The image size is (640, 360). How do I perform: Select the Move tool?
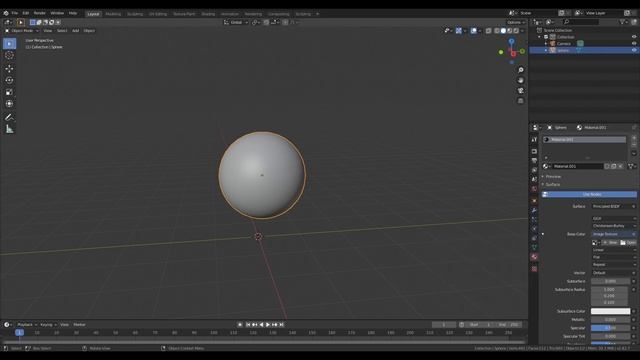tap(9, 69)
